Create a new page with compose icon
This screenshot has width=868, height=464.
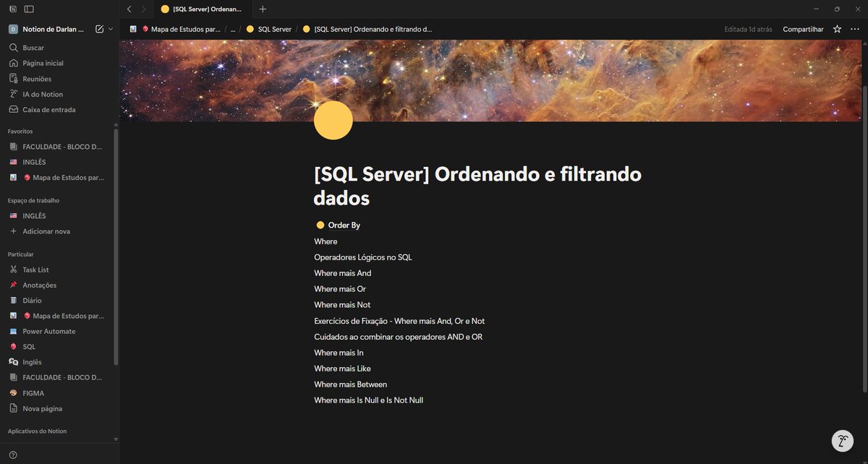click(99, 29)
